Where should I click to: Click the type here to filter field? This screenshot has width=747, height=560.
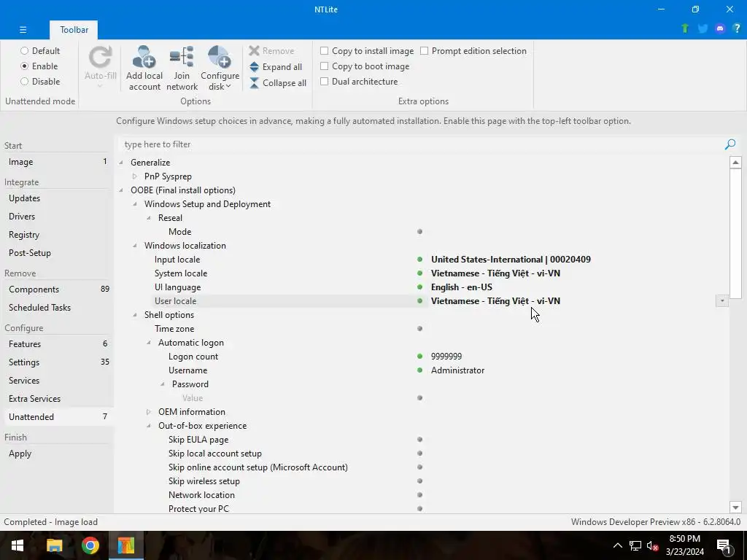pos(419,144)
